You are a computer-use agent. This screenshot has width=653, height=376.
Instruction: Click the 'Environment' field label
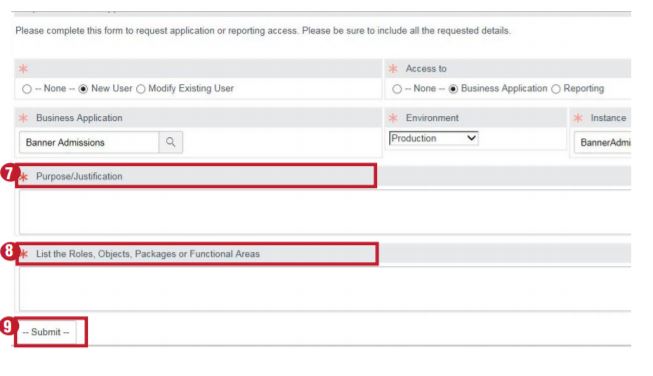click(x=432, y=118)
